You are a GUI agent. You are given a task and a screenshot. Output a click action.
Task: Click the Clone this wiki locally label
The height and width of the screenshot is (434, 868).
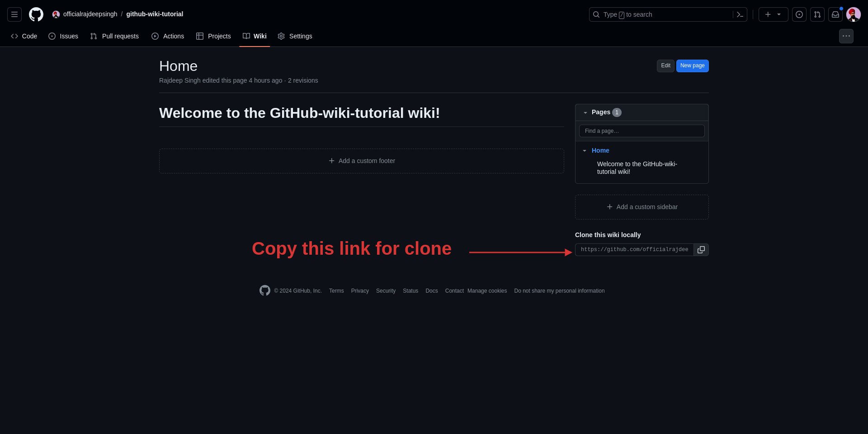608,235
